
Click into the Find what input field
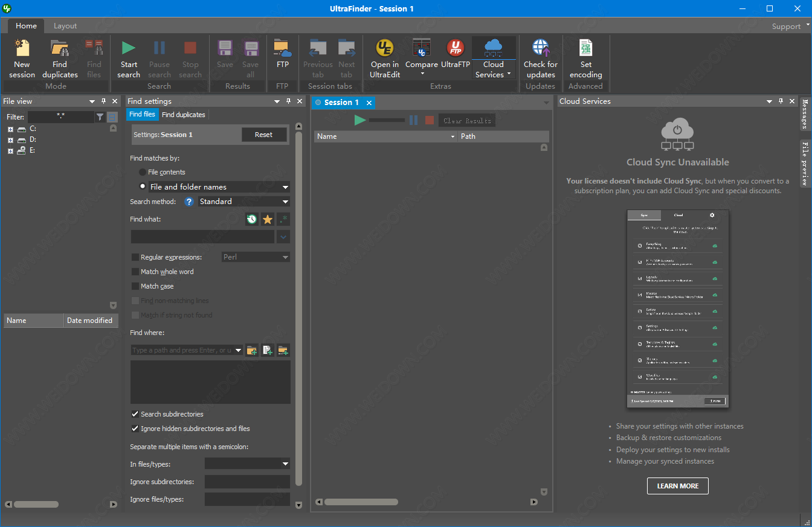(x=203, y=237)
